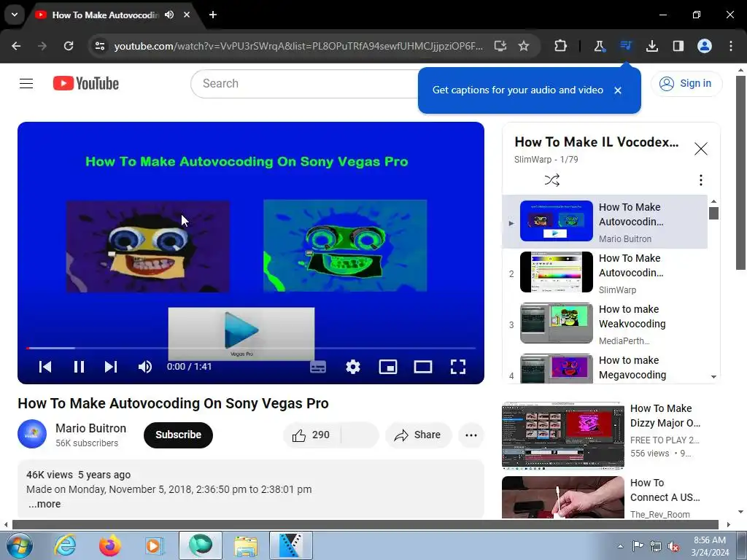747x560 pixels.
Task: Expand the description with ...more
Action: 44,504
